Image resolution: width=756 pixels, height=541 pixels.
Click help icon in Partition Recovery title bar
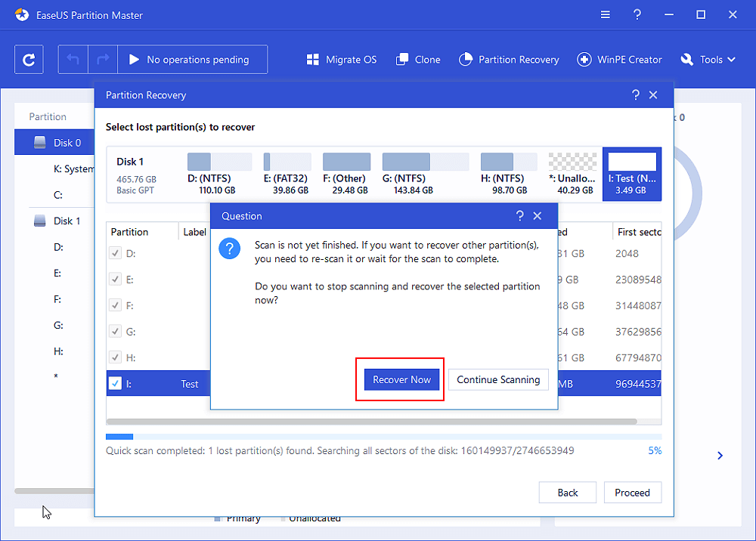(636, 95)
